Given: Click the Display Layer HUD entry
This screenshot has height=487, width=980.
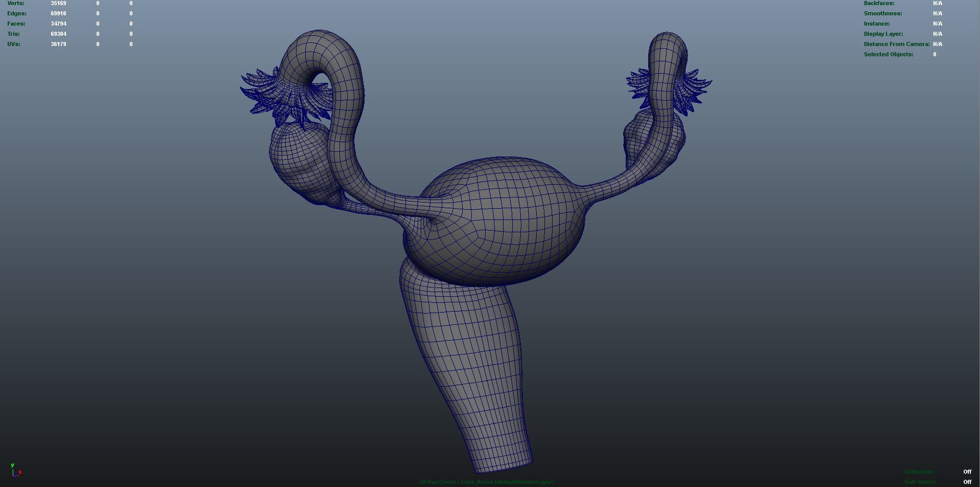Looking at the screenshot, I should coord(883,34).
